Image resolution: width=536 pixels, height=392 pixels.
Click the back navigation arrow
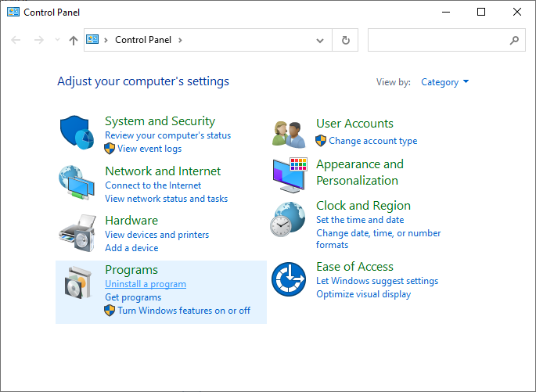click(16, 41)
